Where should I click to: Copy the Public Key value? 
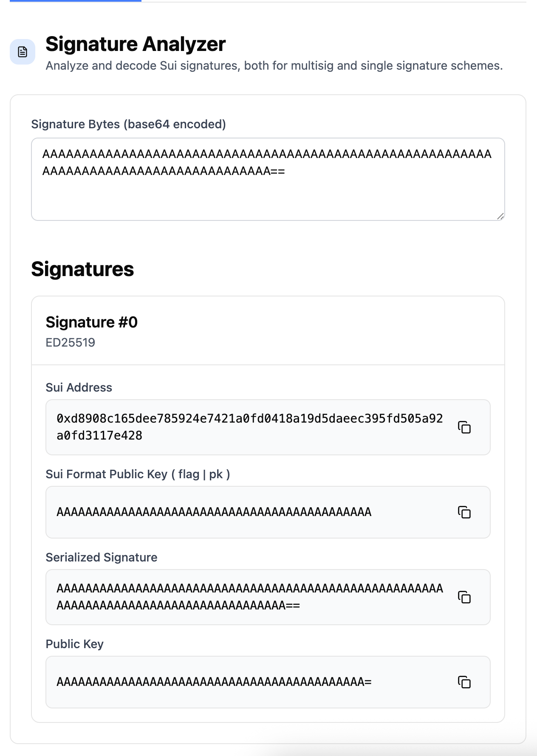pos(465,683)
